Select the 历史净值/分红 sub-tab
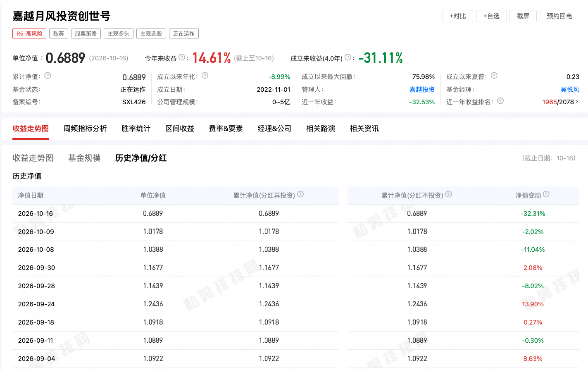 click(x=141, y=158)
